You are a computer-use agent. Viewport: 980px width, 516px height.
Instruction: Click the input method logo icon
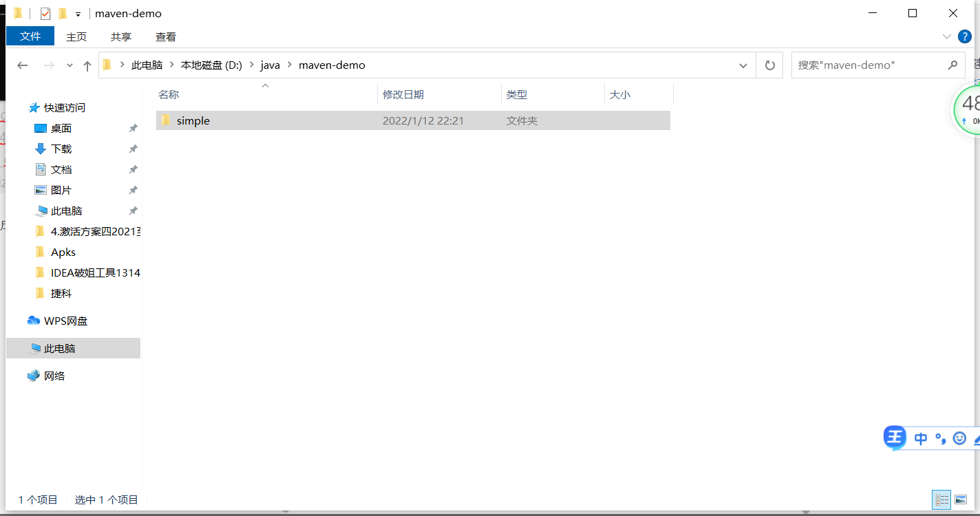pyautogui.click(x=895, y=438)
